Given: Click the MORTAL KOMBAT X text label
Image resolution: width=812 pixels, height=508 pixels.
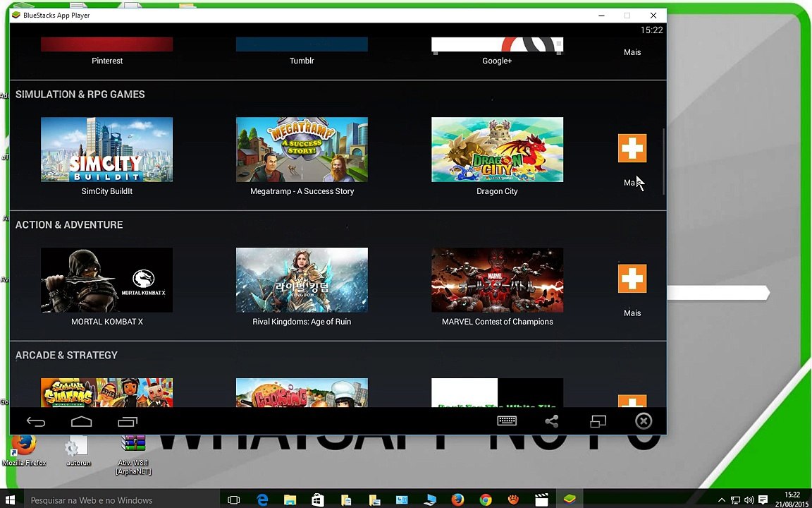Looking at the screenshot, I should [x=106, y=322].
